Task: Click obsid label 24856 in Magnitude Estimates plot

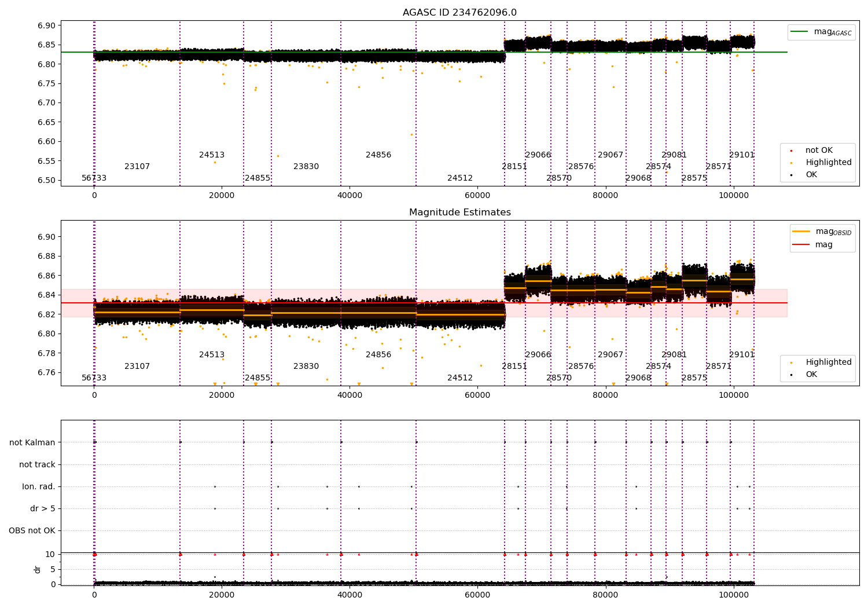Action: (378, 355)
